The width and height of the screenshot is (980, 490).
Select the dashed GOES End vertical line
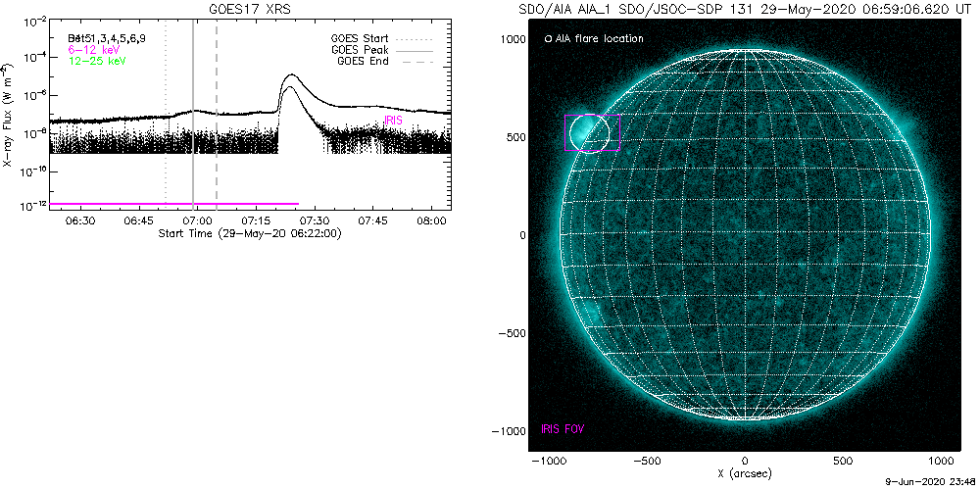click(x=217, y=108)
